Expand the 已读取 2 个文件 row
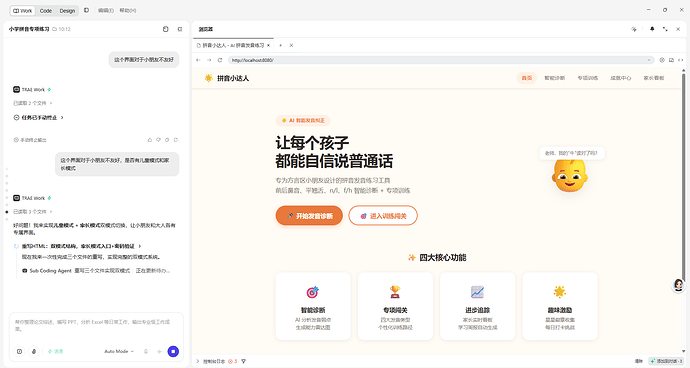 click(33, 103)
